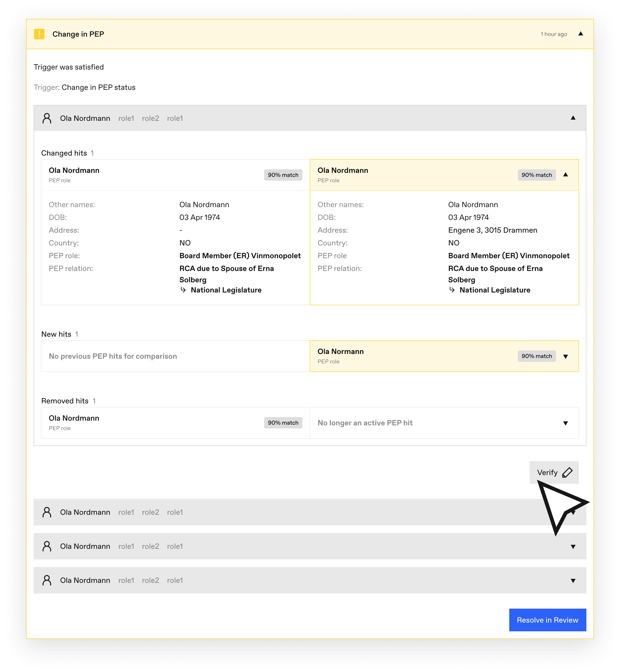The image size is (620, 672).
Task: Collapse the Change in PEP alert panel
Action: point(580,34)
